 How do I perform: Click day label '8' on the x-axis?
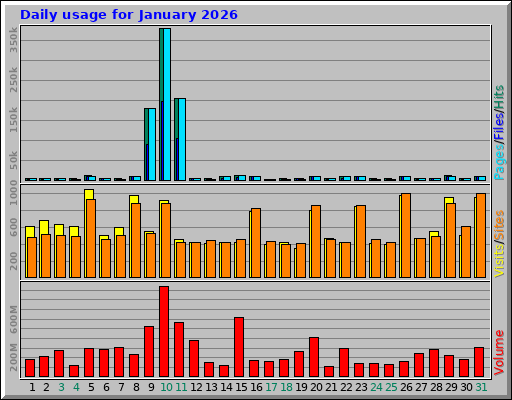pyautogui.click(x=136, y=387)
